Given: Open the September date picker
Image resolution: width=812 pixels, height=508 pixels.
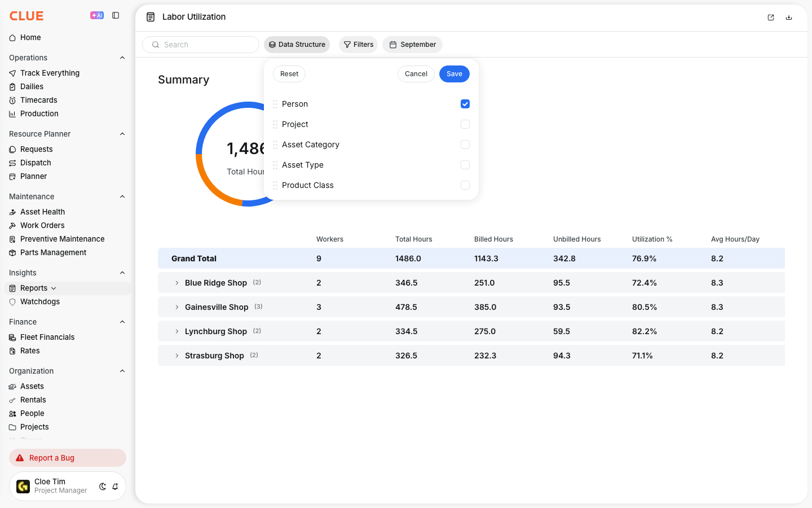Looking at the screenshot, I should click(413, 45).
